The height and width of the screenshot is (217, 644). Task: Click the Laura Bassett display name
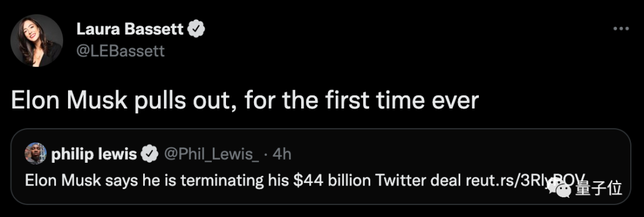pyautogui.click(x=130, y=29)
